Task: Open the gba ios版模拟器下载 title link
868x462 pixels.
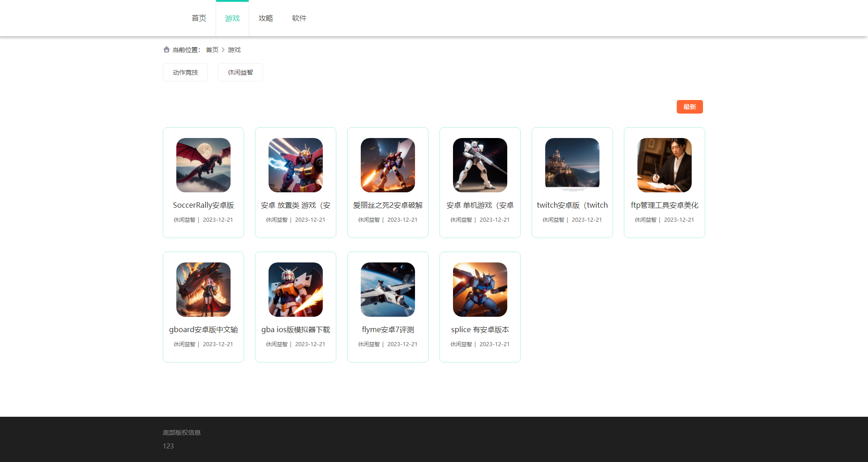Action: (295, 329)
